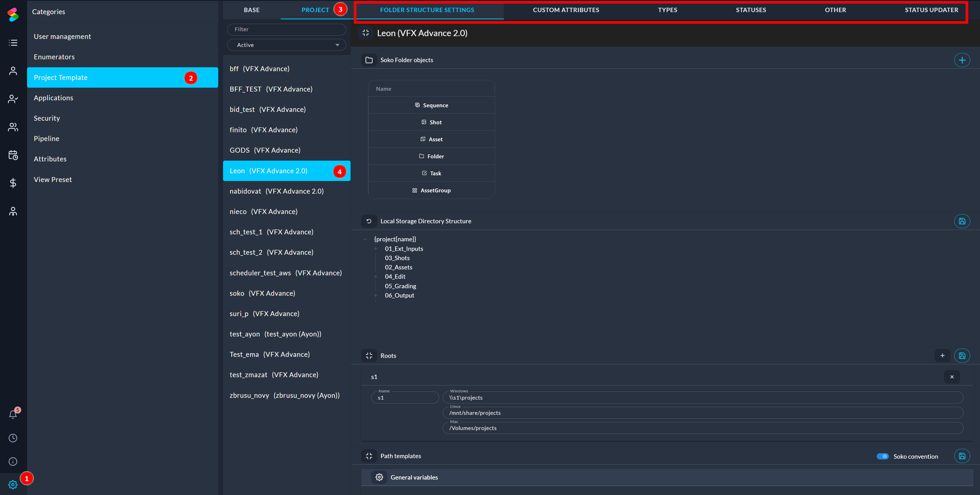980x495 pixels.
Task: Open the history clock icon in sidebar
Action: pos(13,438)
